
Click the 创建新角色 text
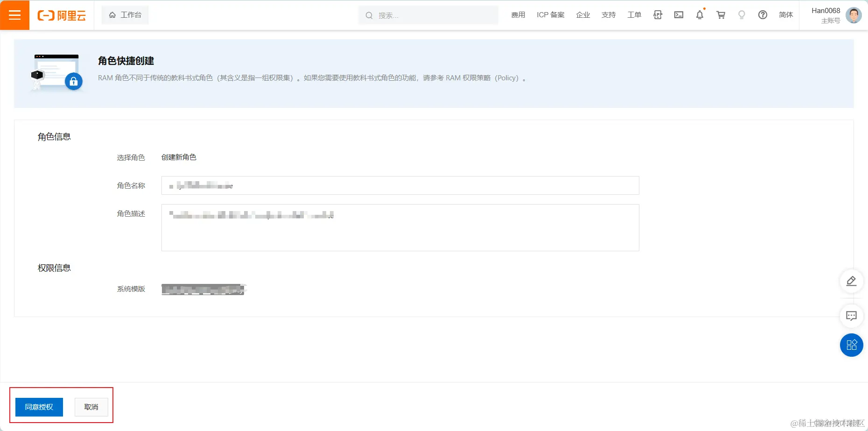(179, 157)
